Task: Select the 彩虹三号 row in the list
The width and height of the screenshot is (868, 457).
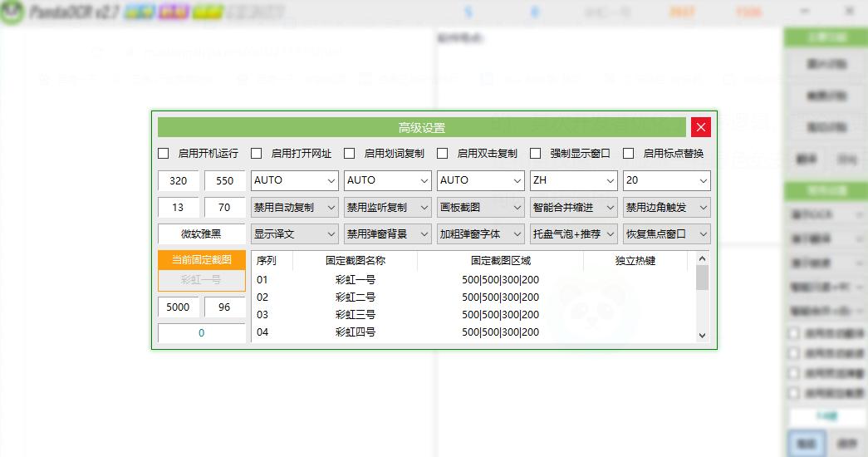Action: click(x=356, y=315)
